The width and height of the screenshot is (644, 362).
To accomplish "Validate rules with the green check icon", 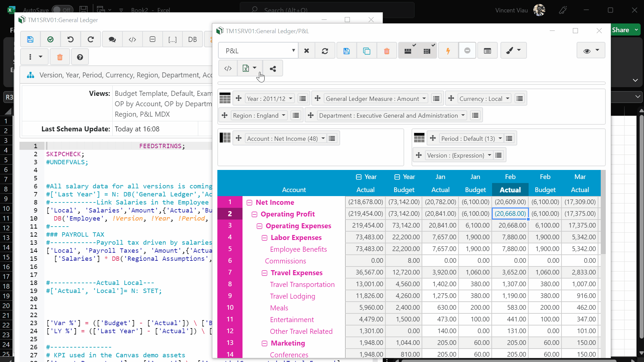I will 50,39.
